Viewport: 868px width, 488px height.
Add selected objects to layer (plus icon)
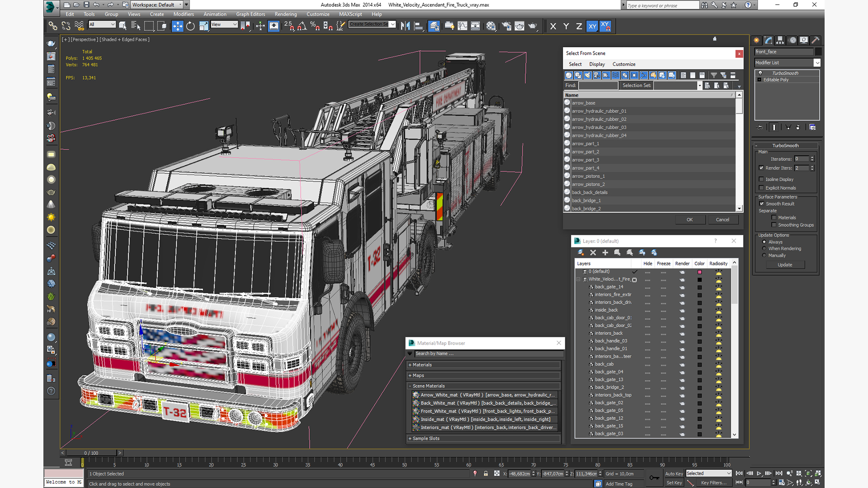click(x=605, y=253)
